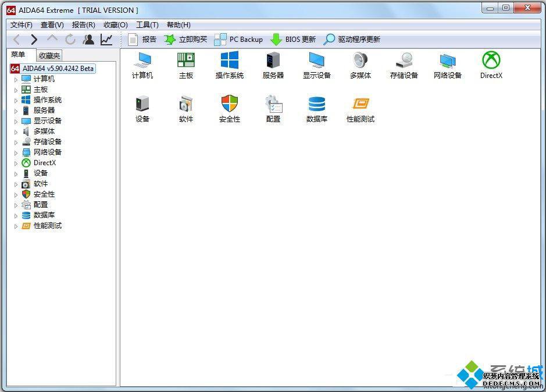Click the Forward navigation arrow
The height and width of the screenshot is (392, 546).
click(34, 40)
